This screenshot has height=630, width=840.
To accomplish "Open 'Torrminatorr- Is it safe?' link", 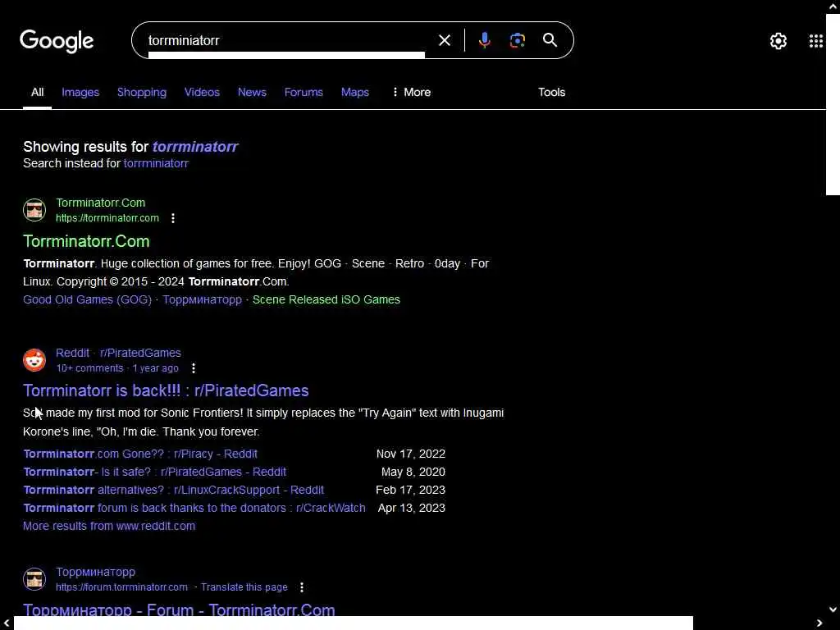I will point(155,472).
